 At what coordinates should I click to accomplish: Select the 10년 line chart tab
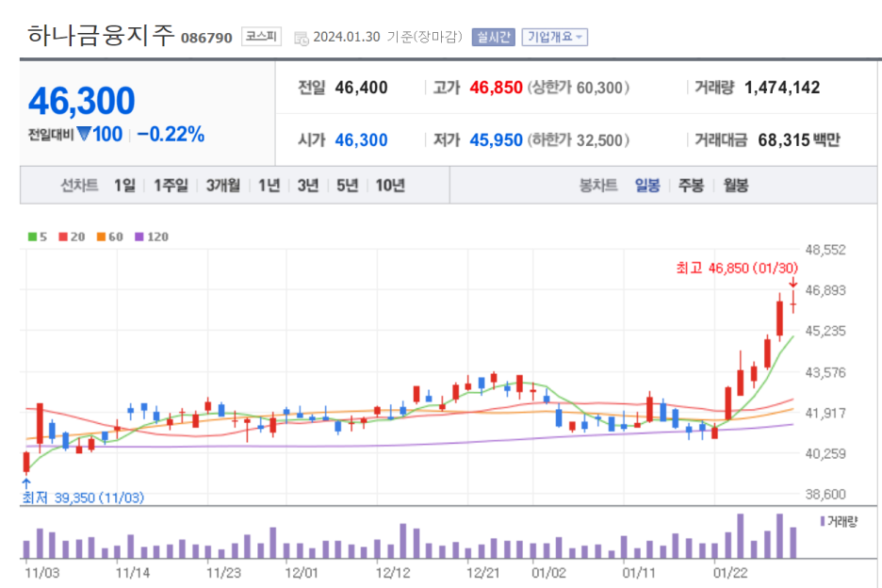coord(390,185)
